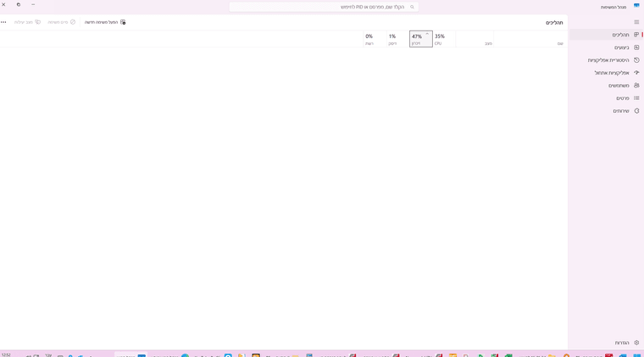The height and width of the screenshot is (357, 644).
Task: Sort by Network 0% (רשת) column
Action: coord(375,39)
